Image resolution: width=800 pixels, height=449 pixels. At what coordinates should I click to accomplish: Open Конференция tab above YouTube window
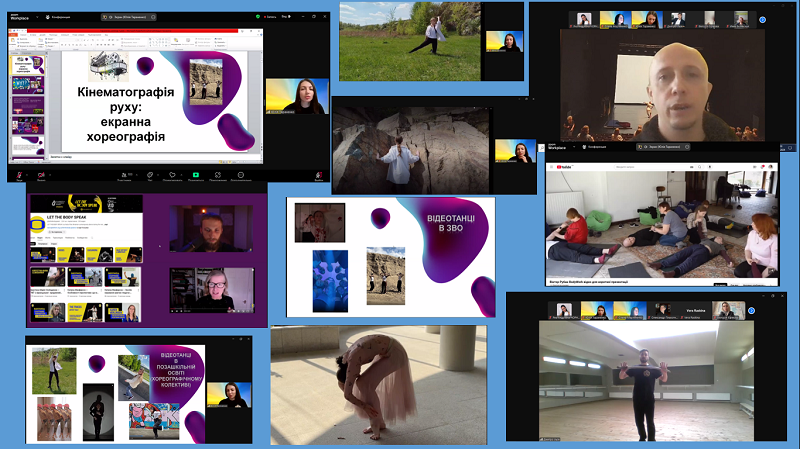click(594, 147)
